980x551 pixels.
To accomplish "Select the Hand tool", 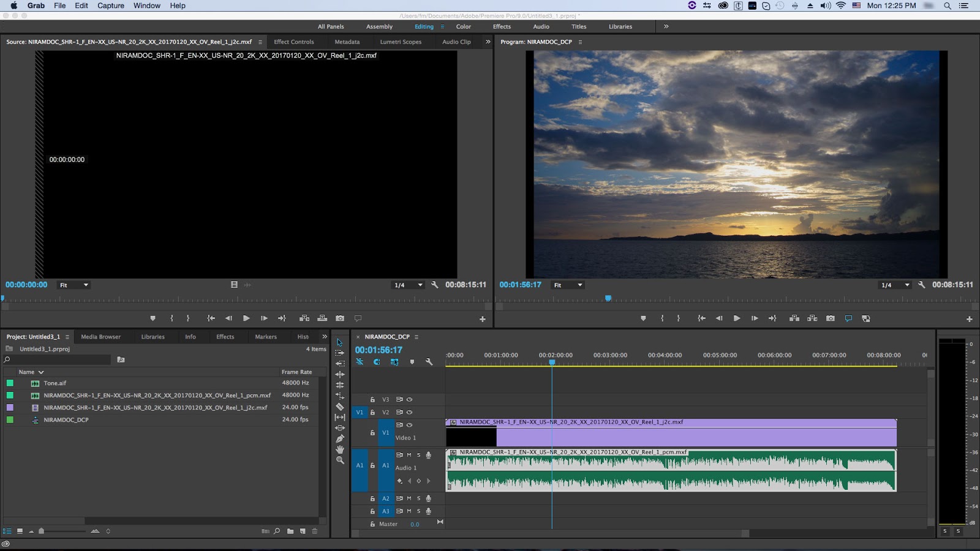I will pos(340,449).
